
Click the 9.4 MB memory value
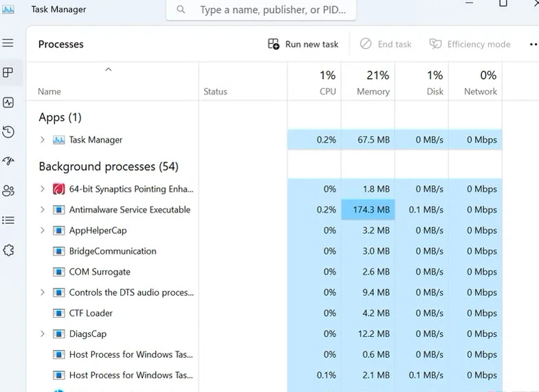[x=376, y=292]
